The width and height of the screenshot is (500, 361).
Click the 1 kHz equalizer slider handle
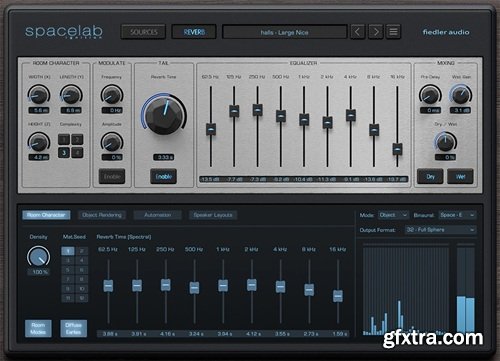tap(304, 119)
